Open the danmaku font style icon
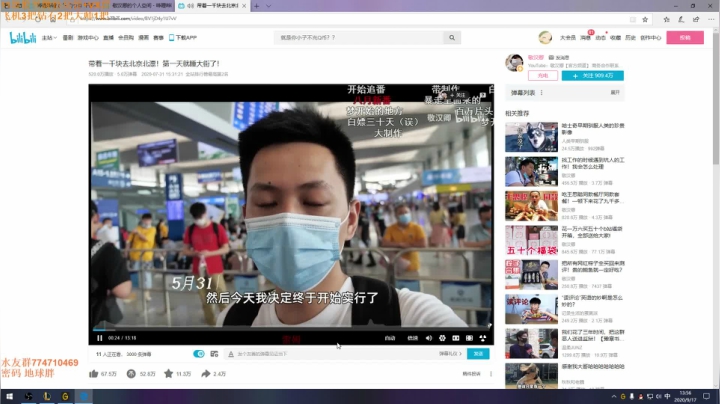This screenshot has width=720, height=404. click(x=231, y=354)
